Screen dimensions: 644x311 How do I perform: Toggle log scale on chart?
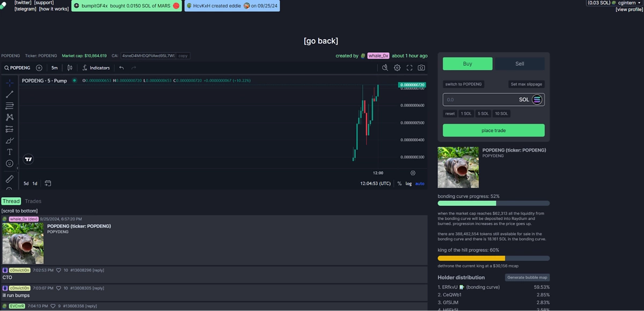pos(408,184)
